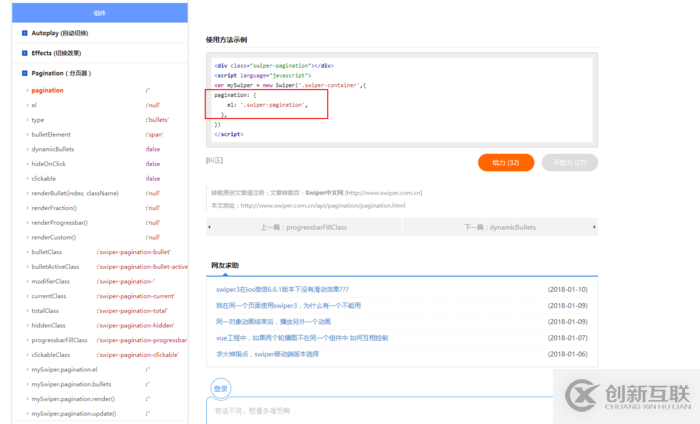Click the (2018-01-07) date entry
This screenshot has height=424, width=700.
pyautogui.click(x=568, y=338)
